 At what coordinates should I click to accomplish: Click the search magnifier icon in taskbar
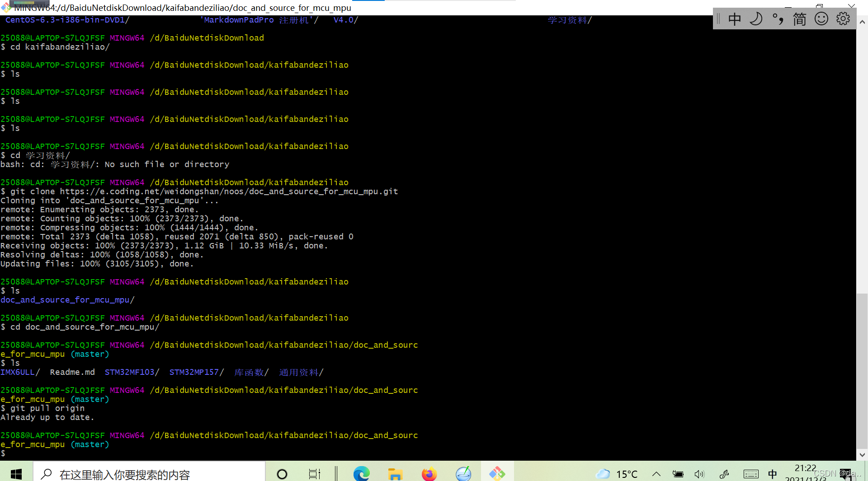click(x=46, y=474)
